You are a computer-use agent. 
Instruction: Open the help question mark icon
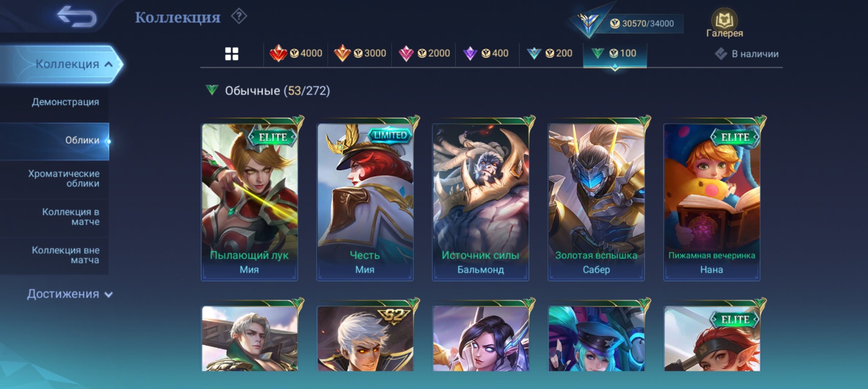(x=239, y=16)
